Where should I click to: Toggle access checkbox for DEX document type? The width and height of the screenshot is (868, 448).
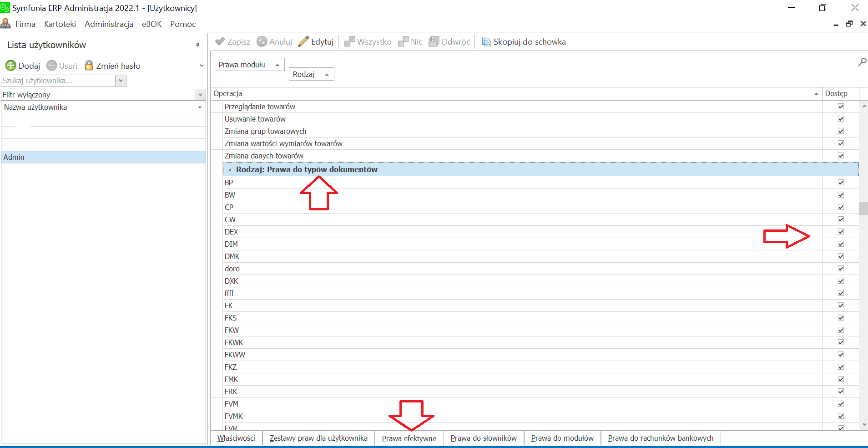pos(841,232)
